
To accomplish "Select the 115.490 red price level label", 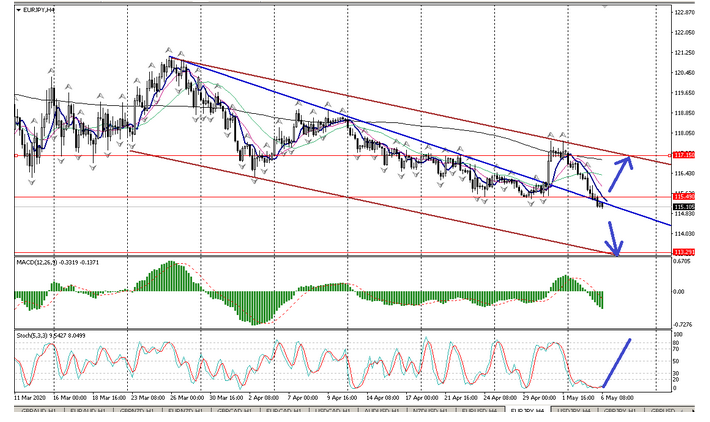I will pos(684,197).
